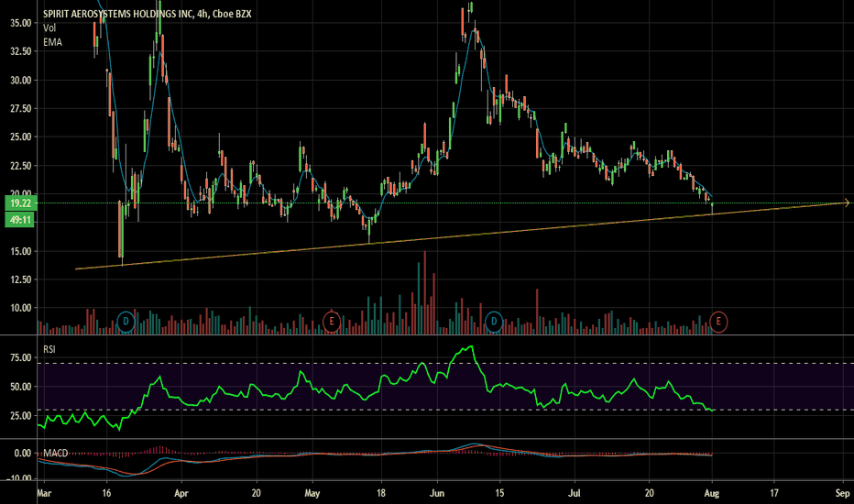Select the Vol indicator label
The width and height of the screenshot is (854, 504).
pos(49,28)
